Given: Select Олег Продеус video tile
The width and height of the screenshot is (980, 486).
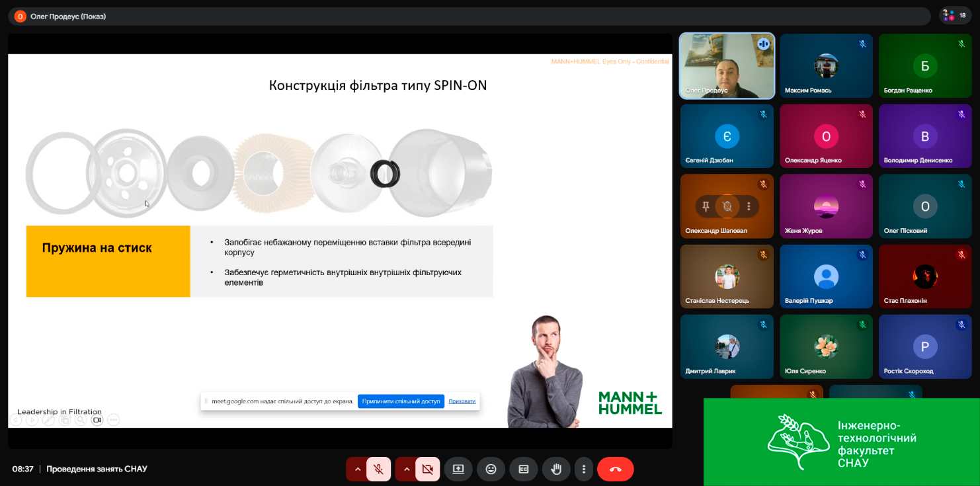Looking at the screenshot, I should click(x=727, y=66).
